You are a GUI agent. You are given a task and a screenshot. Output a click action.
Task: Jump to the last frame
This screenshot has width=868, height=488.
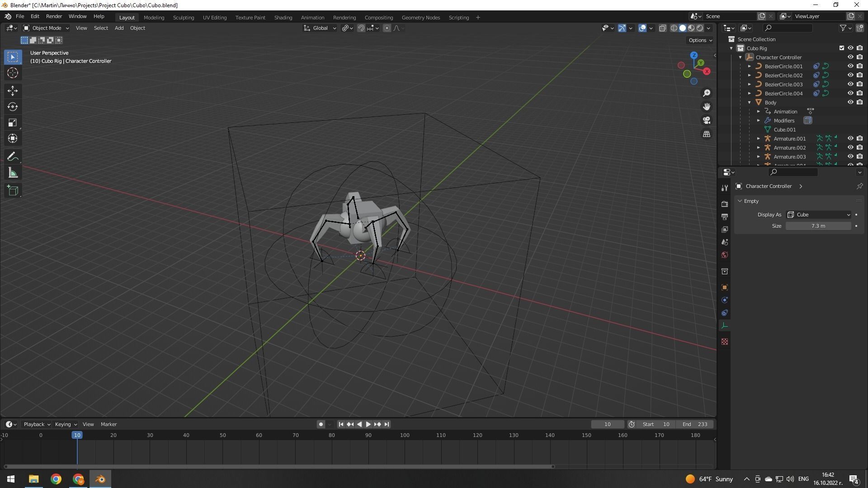387,424
